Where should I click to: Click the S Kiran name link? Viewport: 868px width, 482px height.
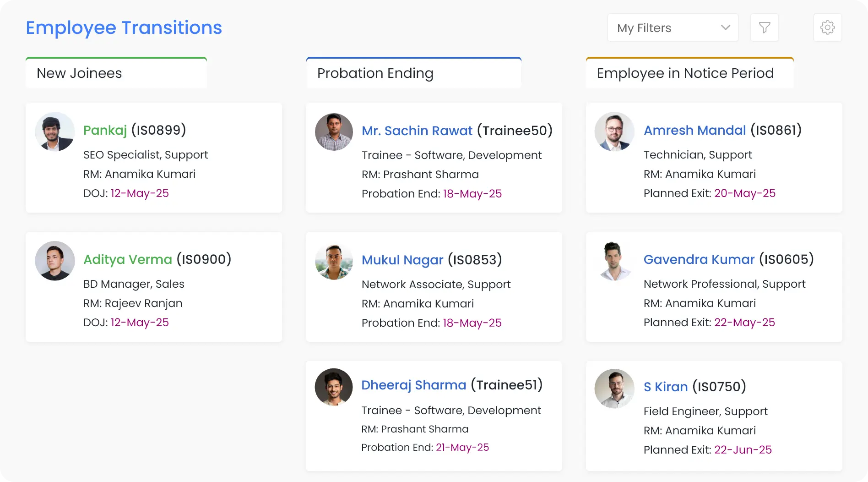click(665, 387)
